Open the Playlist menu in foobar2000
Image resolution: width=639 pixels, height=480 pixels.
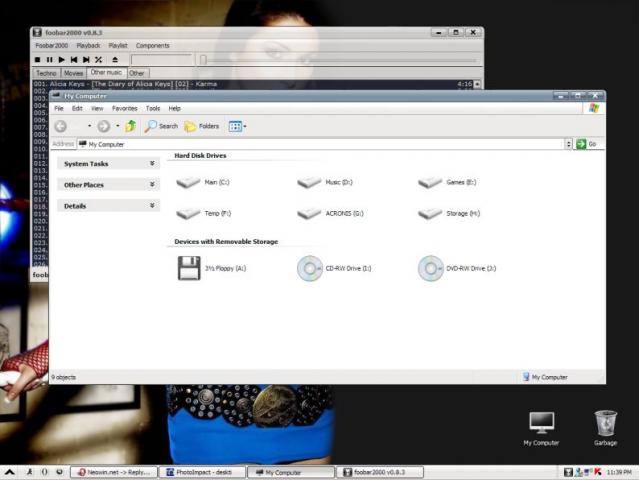point(118,46)
